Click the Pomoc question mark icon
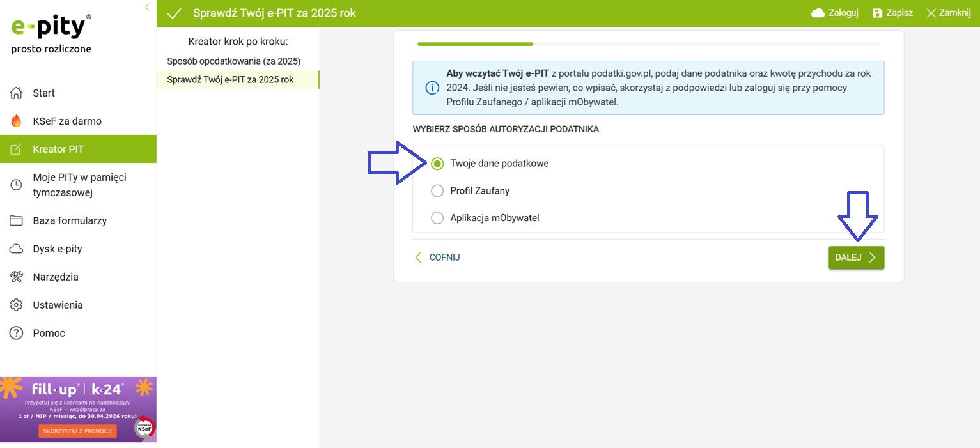Screen dimensions: 980x448 coord(17,334)
